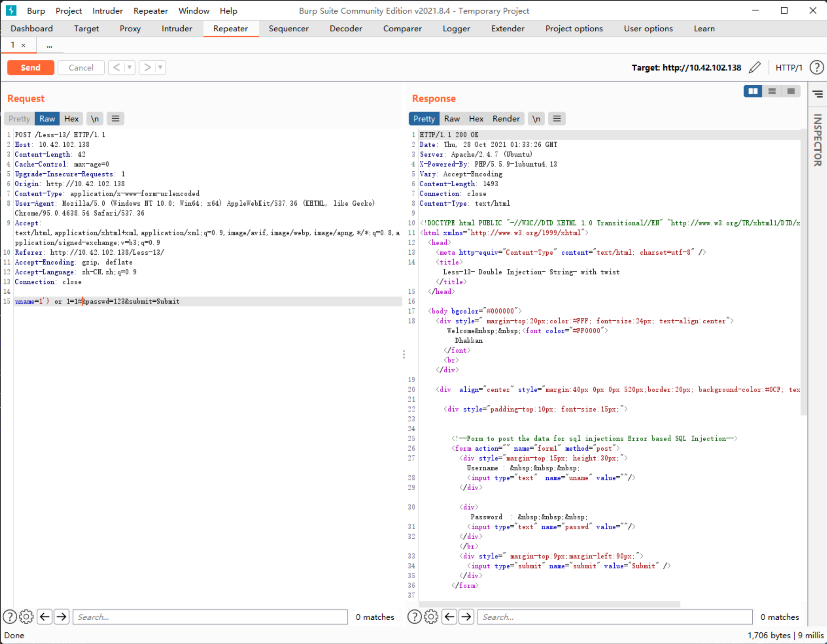Open request search settings gear icon
Viewport: 827px width, 644px height.
[26, 617]
